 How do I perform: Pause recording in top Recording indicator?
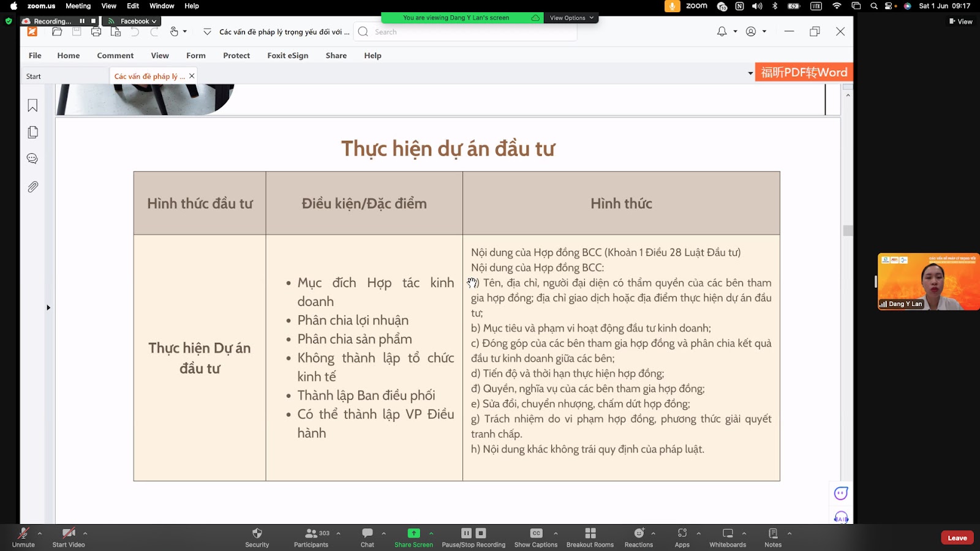(82, 21)
